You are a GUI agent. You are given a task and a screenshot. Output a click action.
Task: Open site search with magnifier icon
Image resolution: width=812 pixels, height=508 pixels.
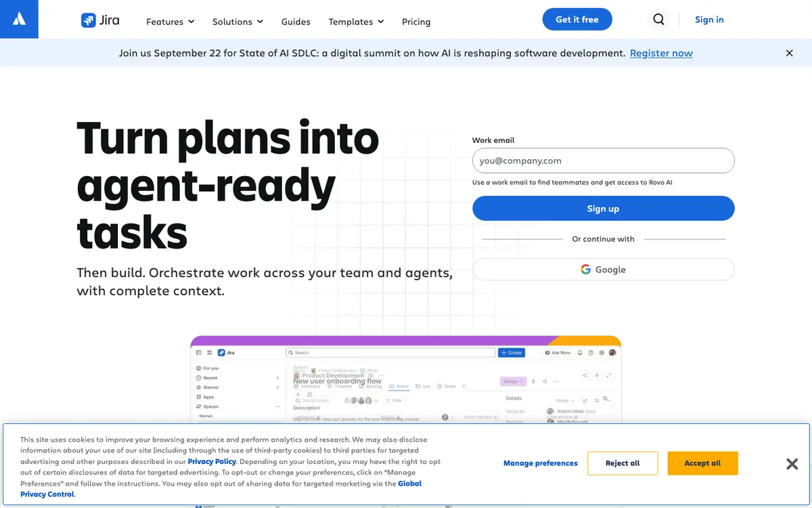[x=658, y=20]
